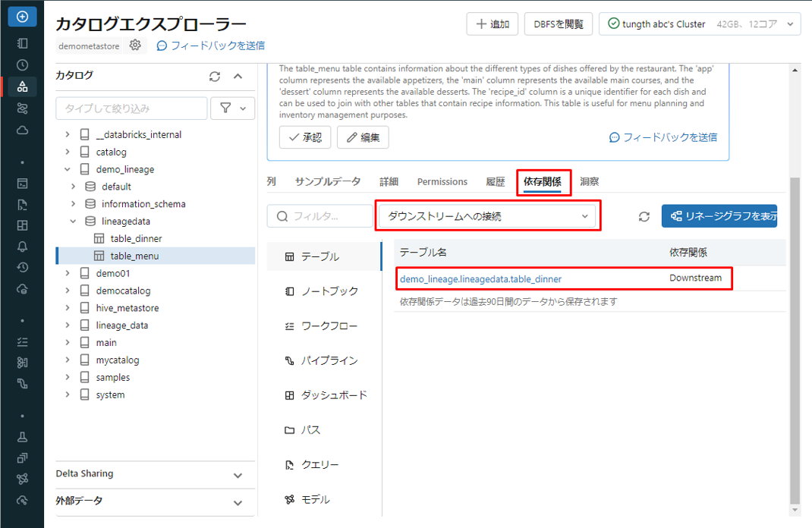
Task: Click the cloud icon in left sidebar
Action: pos(22,130)
